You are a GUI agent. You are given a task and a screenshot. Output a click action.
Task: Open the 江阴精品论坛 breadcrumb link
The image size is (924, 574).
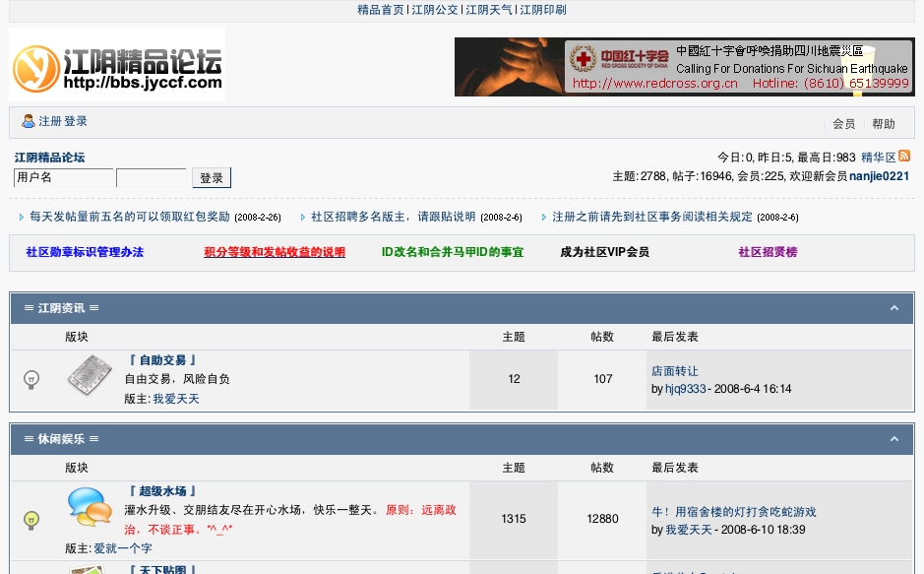point(49,158)
